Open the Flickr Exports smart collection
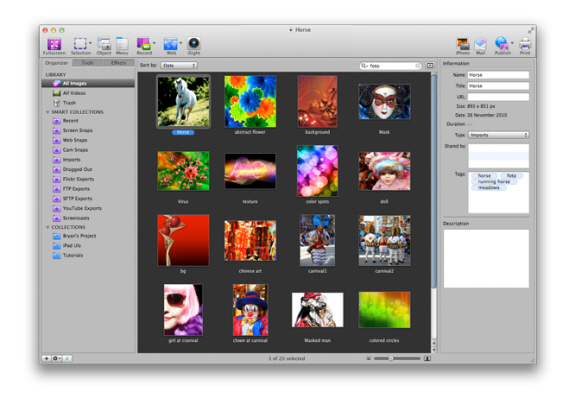 click(88, 179)
